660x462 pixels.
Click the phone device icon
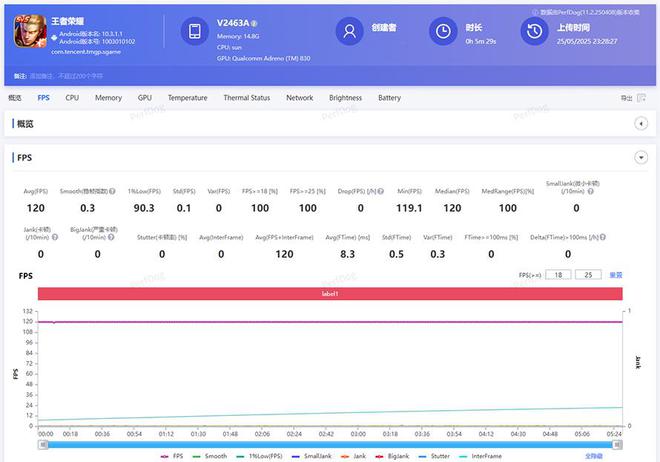[x=194, y=31]
